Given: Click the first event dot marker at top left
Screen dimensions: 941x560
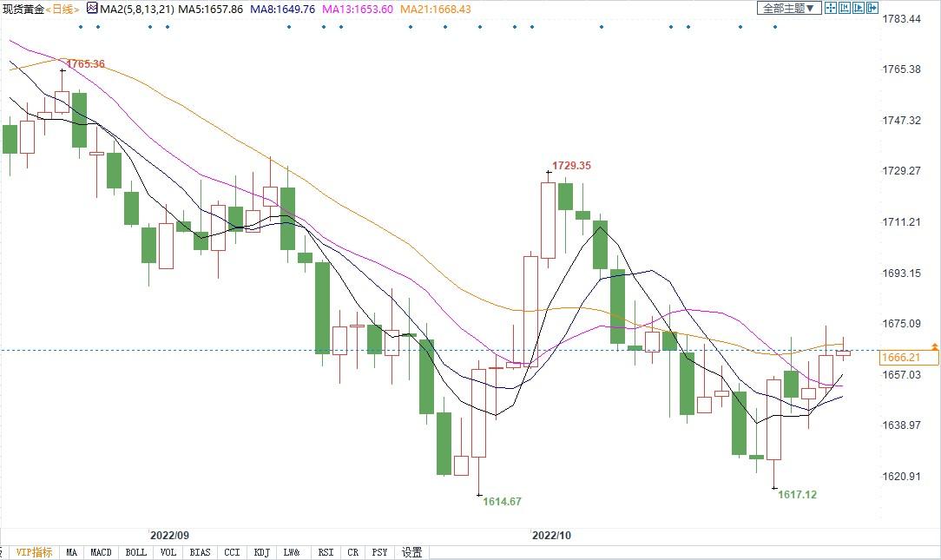Looking at the screenshot, I should point(80,27).
